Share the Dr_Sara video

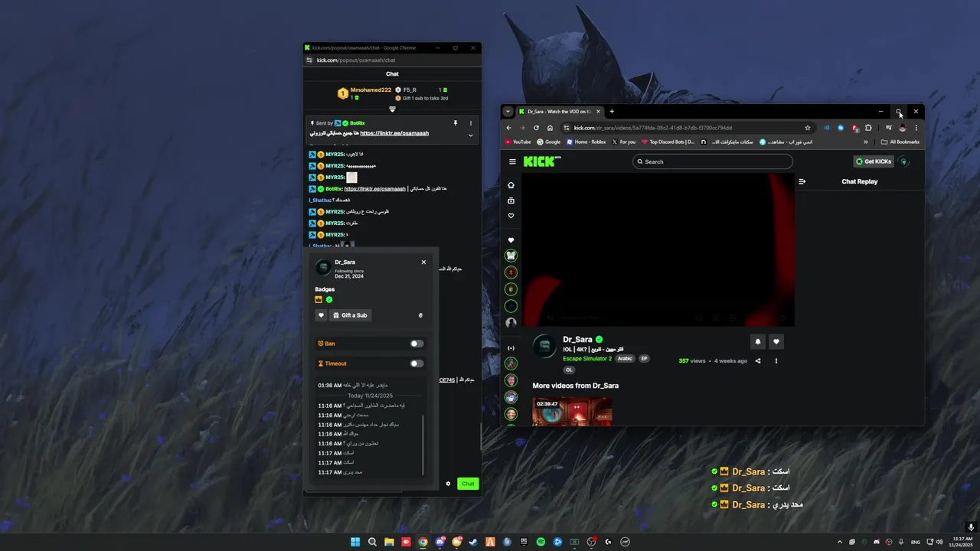758,360
